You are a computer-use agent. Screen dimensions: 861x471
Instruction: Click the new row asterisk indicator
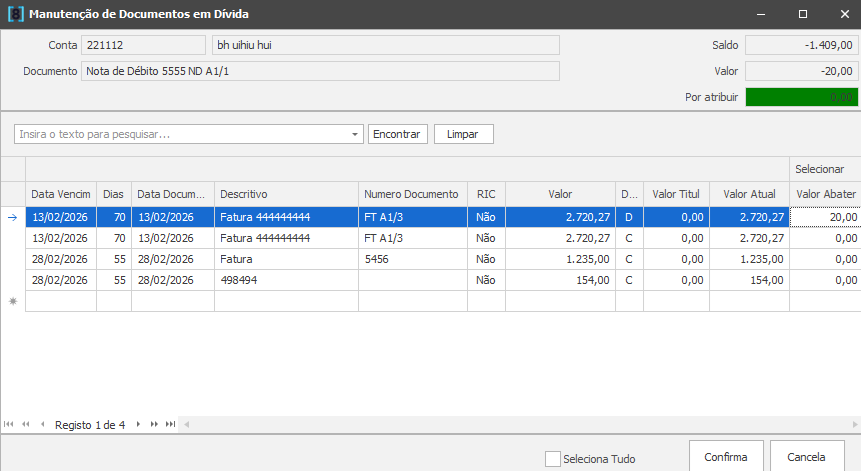[13, 301]
